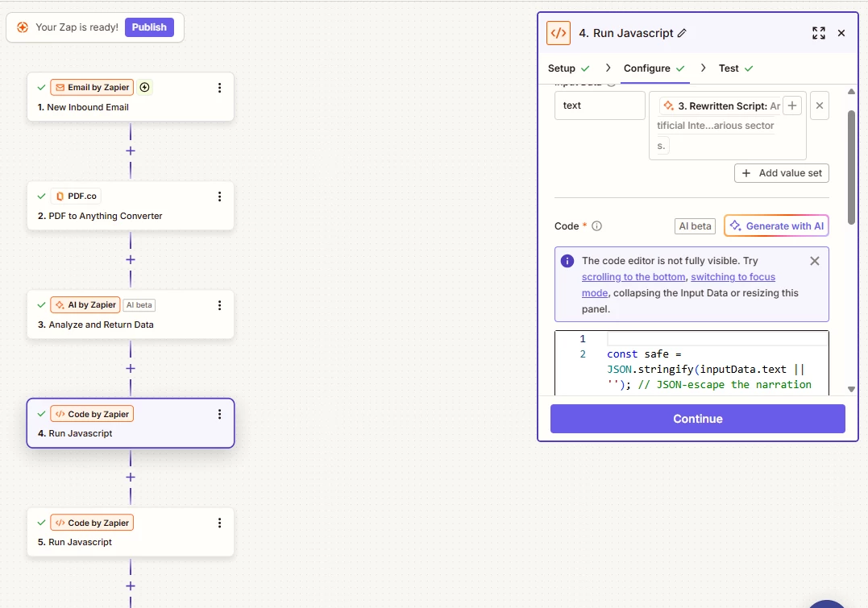Follow the 'switching to focus mode' link
868x608 pixels.
click(679, 284)
